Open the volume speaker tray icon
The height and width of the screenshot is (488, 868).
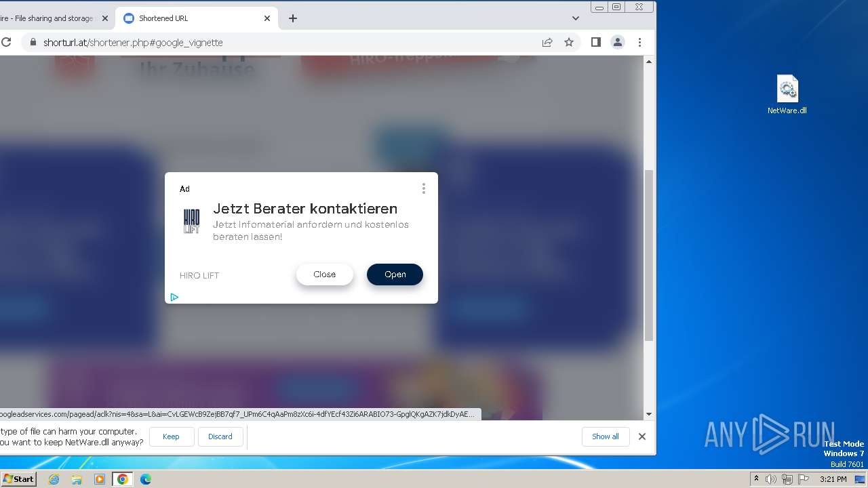[x=771, y=479]
